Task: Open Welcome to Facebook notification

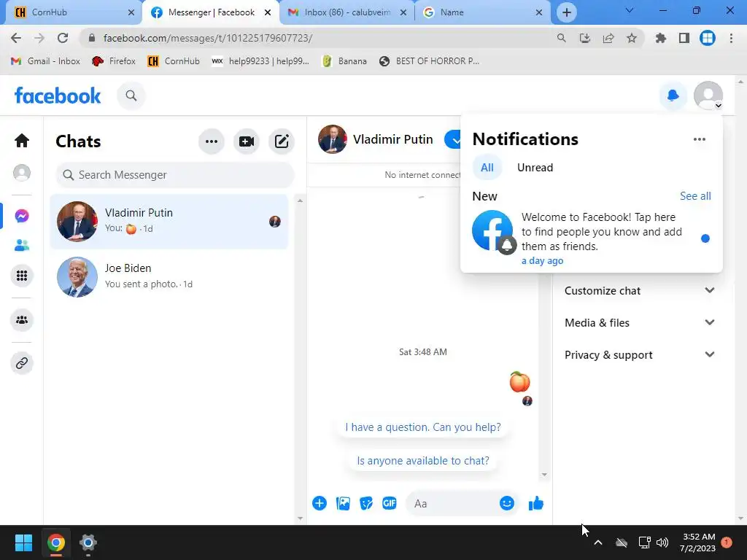Action: click(591, 238)
